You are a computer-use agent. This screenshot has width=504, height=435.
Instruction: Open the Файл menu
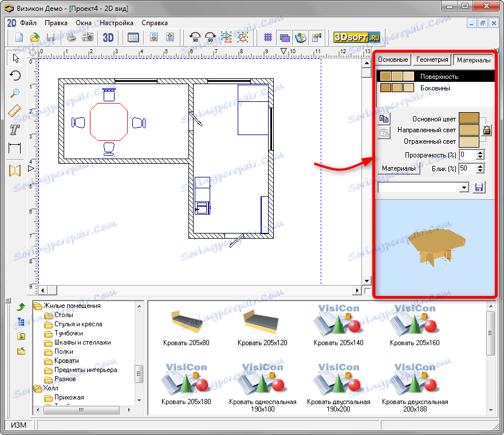28,23
